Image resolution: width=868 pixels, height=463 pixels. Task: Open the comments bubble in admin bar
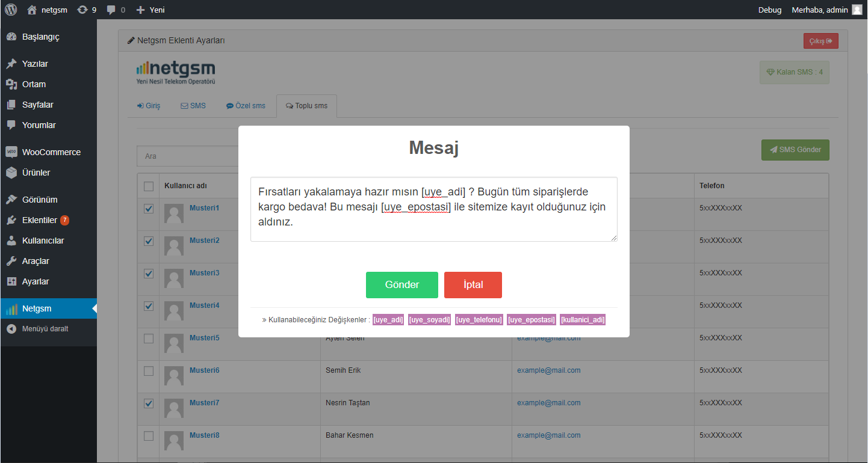click(x=116, y=10)
